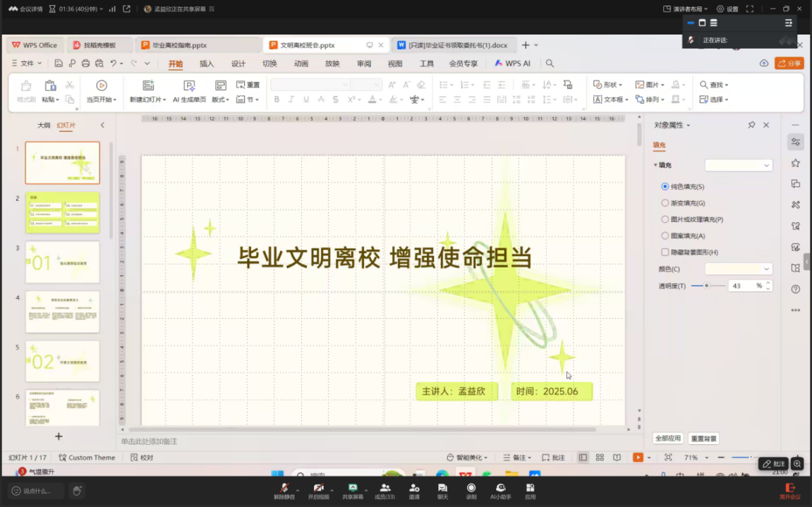812x507 pixels.
Task: Click the 粘贴 paste clipboard icon
Action: pos(50,85)
